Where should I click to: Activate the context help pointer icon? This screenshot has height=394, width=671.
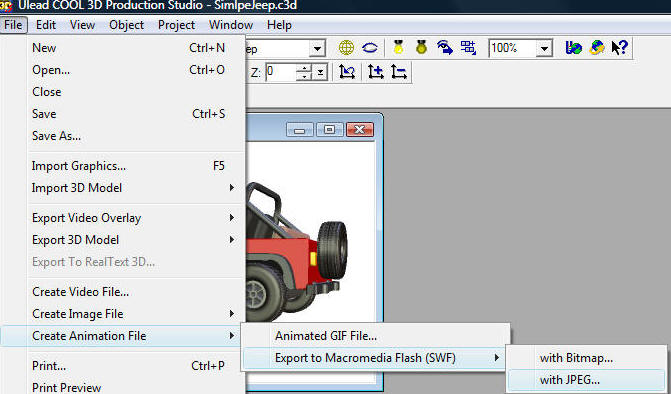tap(619, 47)
